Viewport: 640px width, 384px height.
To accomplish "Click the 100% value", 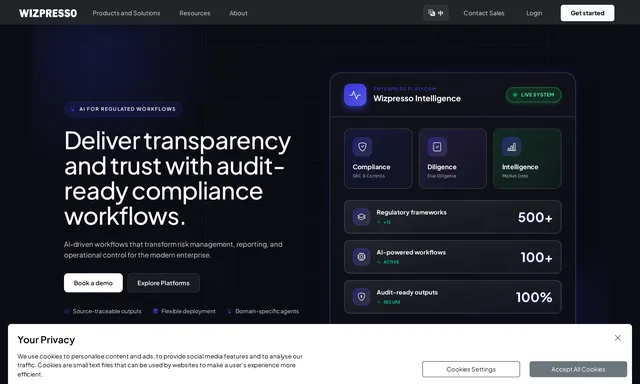I will pyautogui.click(x=534, y=297).
